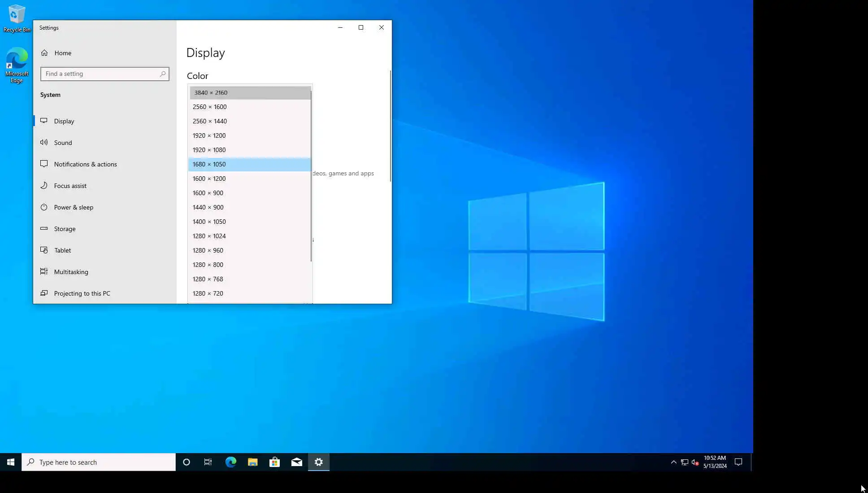Open the Windows Start button

11,462
